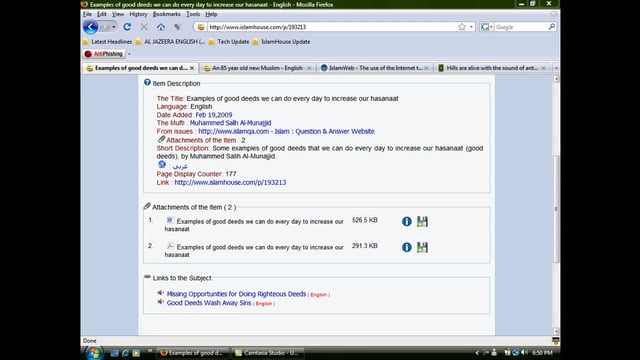Download the 291.3 KB attachment via save icon
Screen dimensions: 640x360
coord(422,247)
